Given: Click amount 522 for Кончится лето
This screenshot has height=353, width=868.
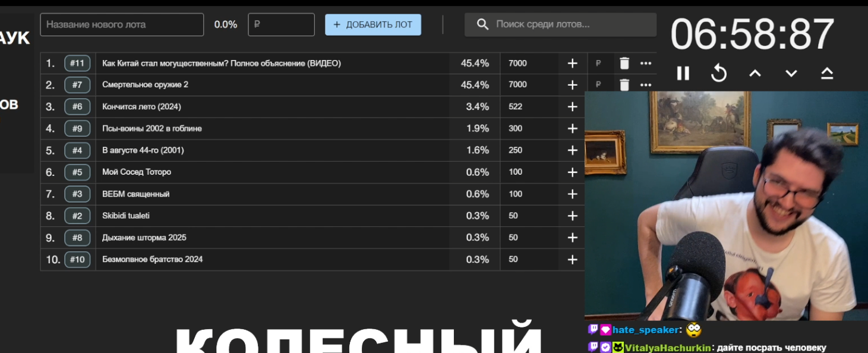Looking at the screenshot, I should (515, 107).
